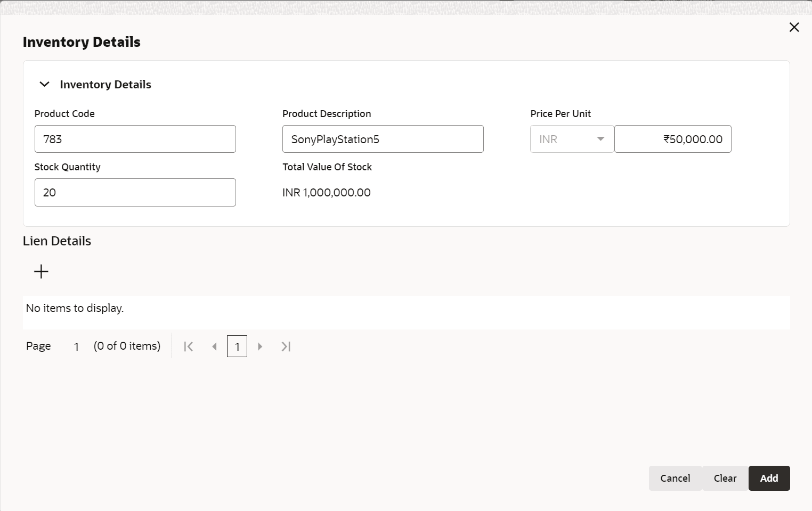Click the Product Code input field
The image size is (812, 511).
(135, 139)
